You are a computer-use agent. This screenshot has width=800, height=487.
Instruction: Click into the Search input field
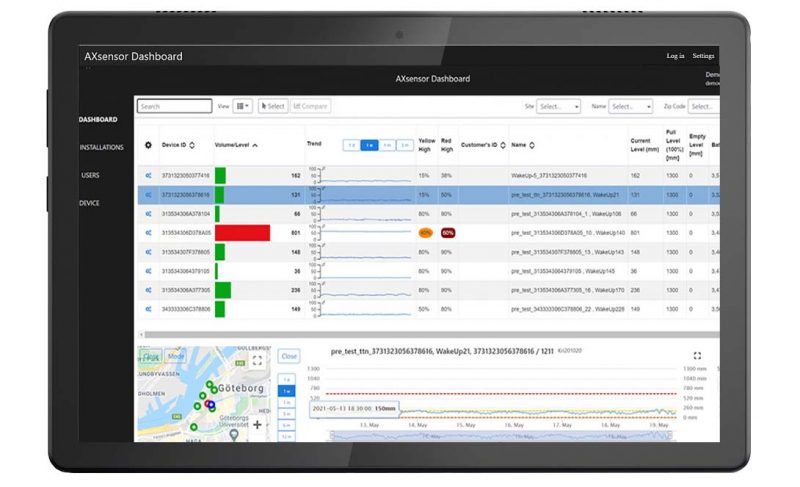point(174,106)
